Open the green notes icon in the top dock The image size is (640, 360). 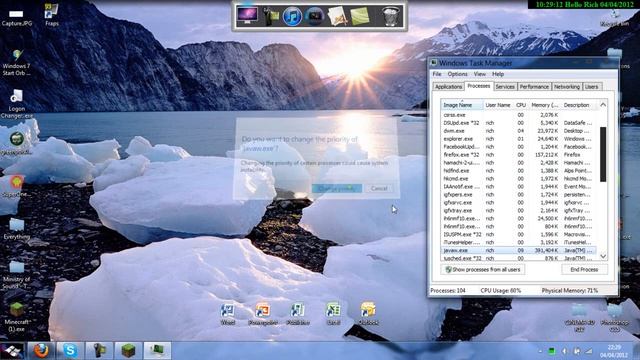tap(360, 17)
